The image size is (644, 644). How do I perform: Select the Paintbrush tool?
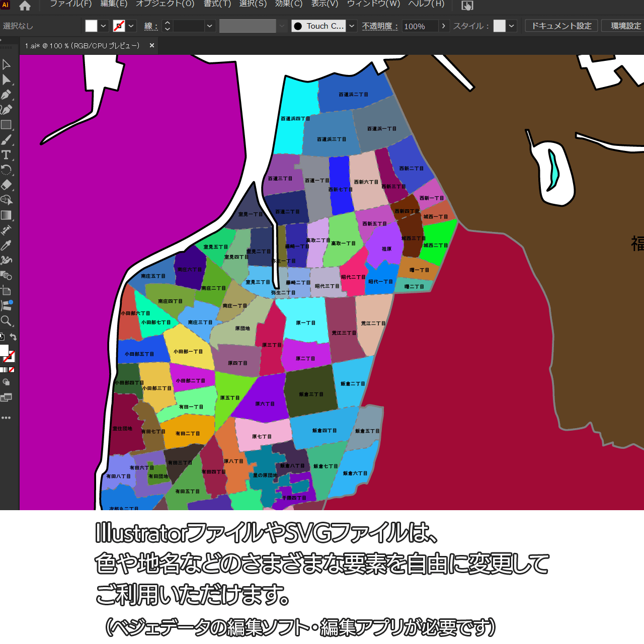point(6,140)
